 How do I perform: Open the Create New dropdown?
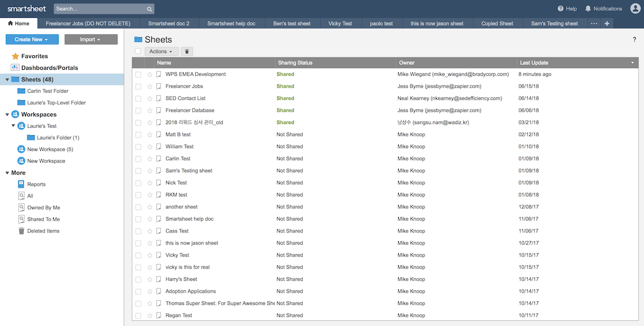point(32,40)
